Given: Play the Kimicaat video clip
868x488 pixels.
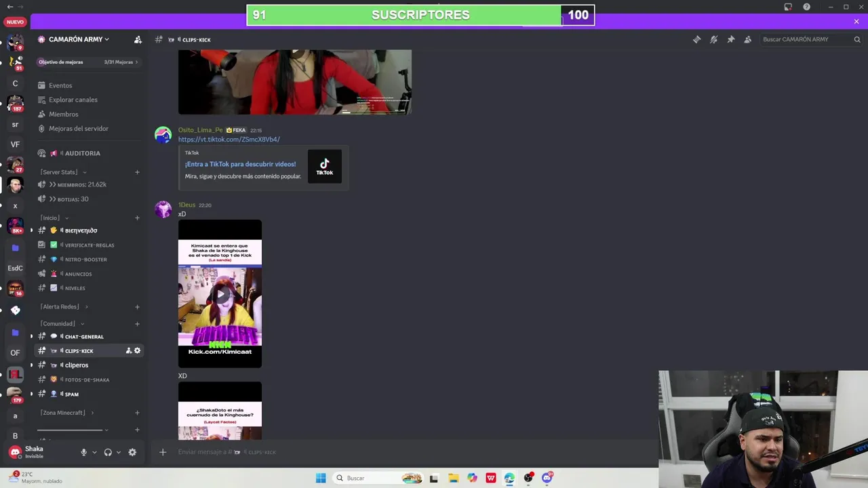Looking at the screenshot, I should click(x=220, y=294).
